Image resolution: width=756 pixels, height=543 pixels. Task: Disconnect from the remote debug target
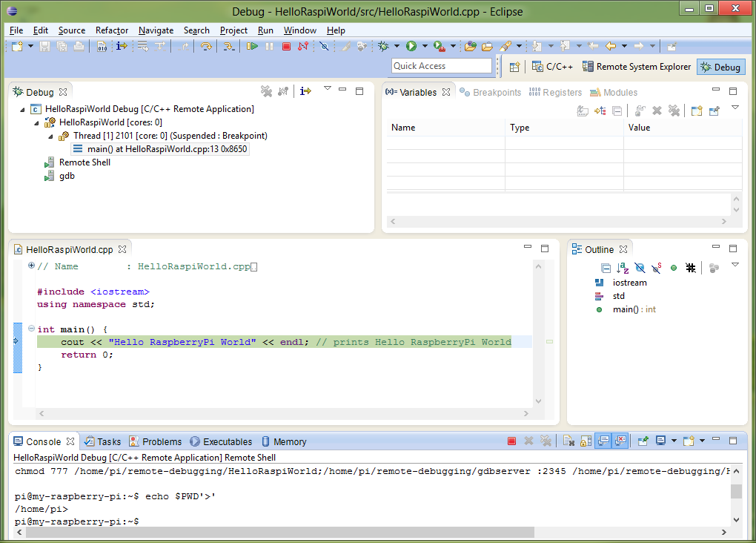tap(303, 46)
